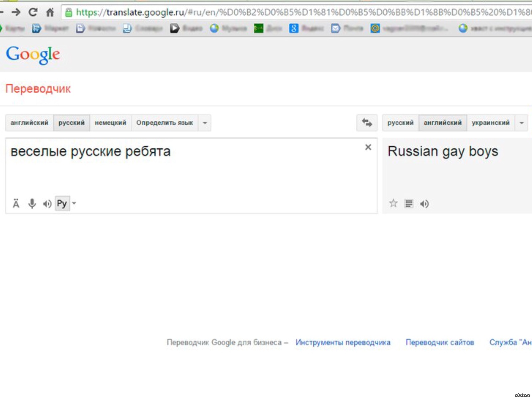The width and height of the screenshot is (532, 399).
Task: Open Переводчик сайтов link
Action: (x=440, y=342)
